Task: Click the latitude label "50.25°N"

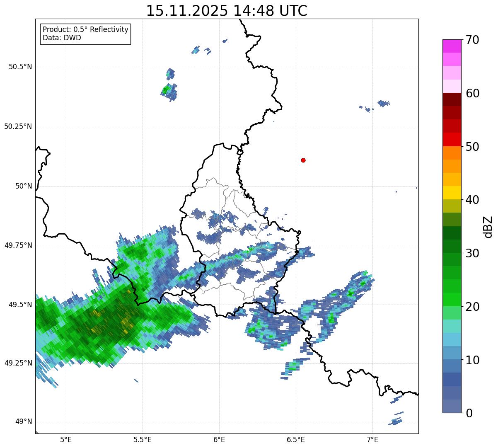Action: click(x=18, y=126)
